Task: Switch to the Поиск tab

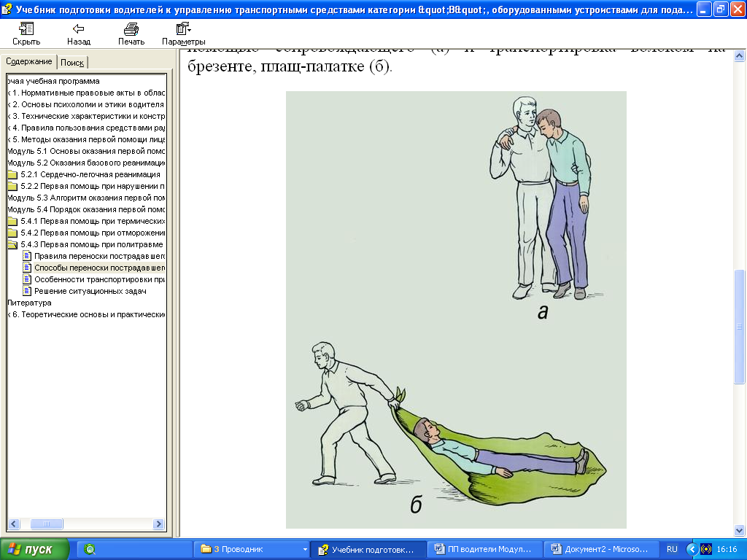Action: coord(72,63)
